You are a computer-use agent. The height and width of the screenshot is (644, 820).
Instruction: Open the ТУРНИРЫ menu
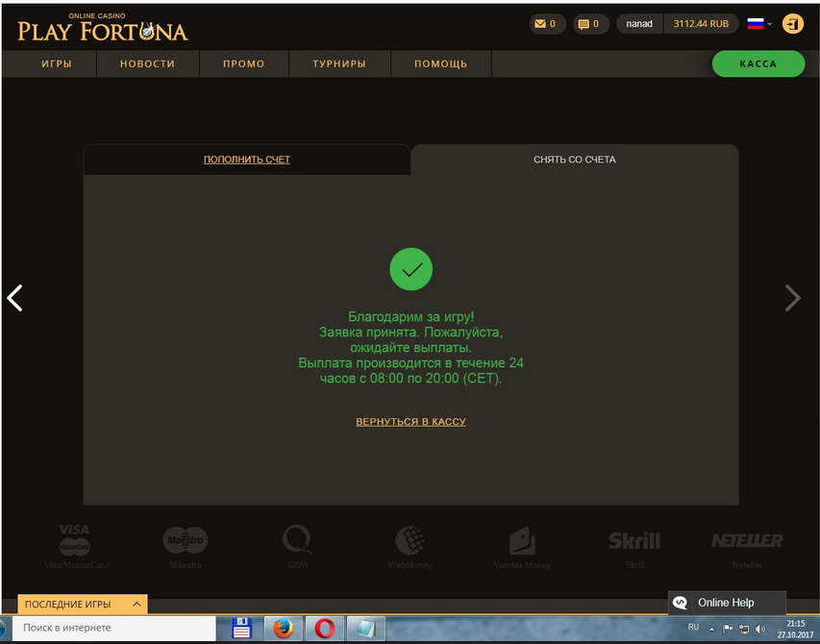pos(339,63)
